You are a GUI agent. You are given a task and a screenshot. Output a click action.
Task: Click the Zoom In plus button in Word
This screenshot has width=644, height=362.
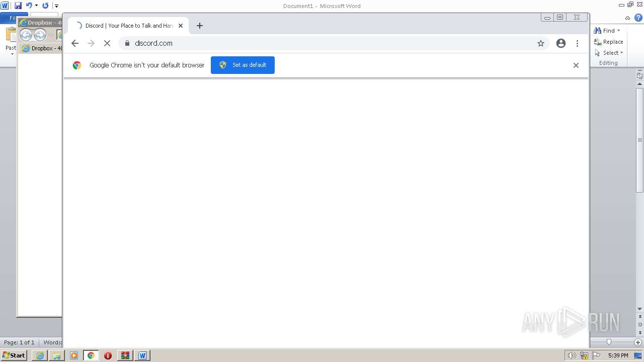[638, 342]
